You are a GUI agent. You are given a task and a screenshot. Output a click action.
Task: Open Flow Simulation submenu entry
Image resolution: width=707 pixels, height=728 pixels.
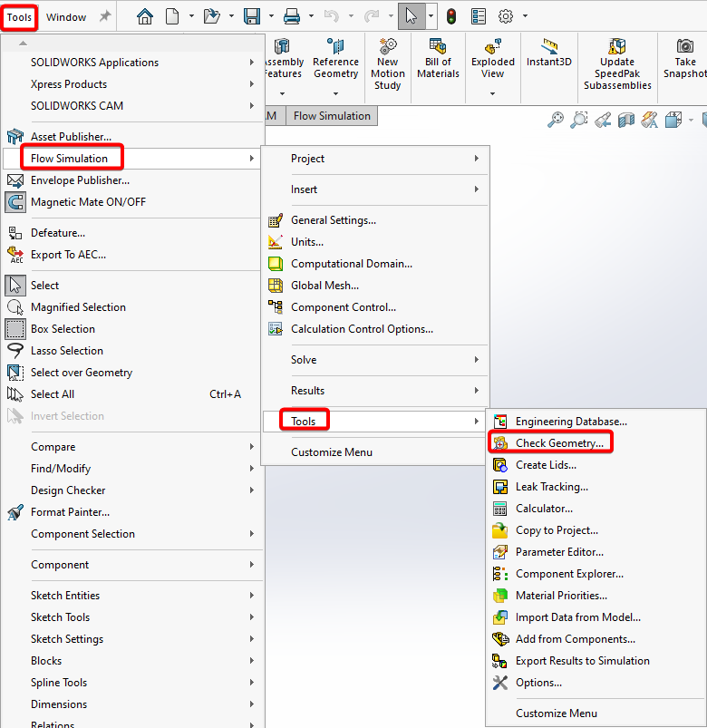tap(132, 159)
